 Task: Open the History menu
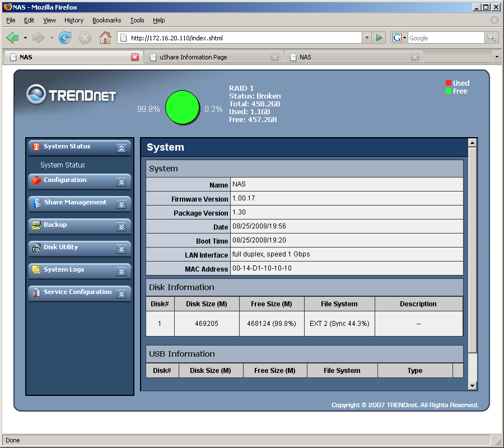tap(73, 20)
